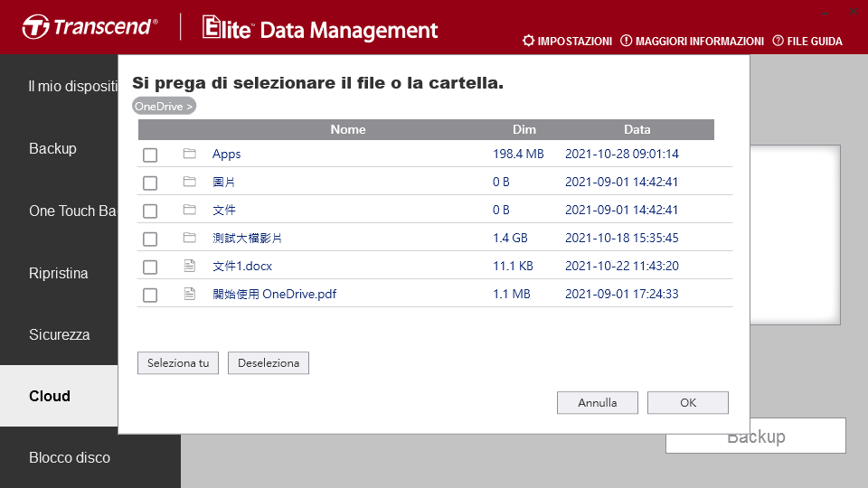Open FILE GUIDA help link
This screenshot has height=488, width=868.
[x=815, y=42]
